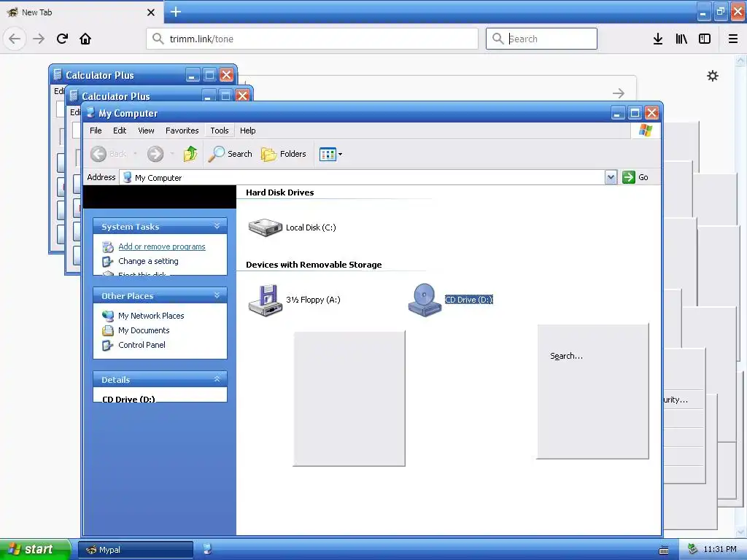The image size is (747, 560).
Task: Open the File menu in My Computer
Action: click(96, 131)
